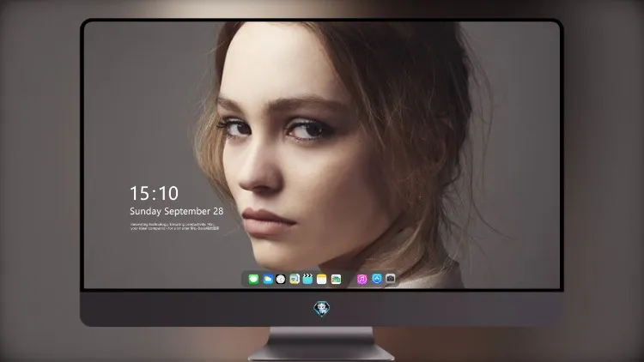Open the pink iTunes music app in dock
The height and width of the screenshot is (362, 644).
click(x=361, y=279)
